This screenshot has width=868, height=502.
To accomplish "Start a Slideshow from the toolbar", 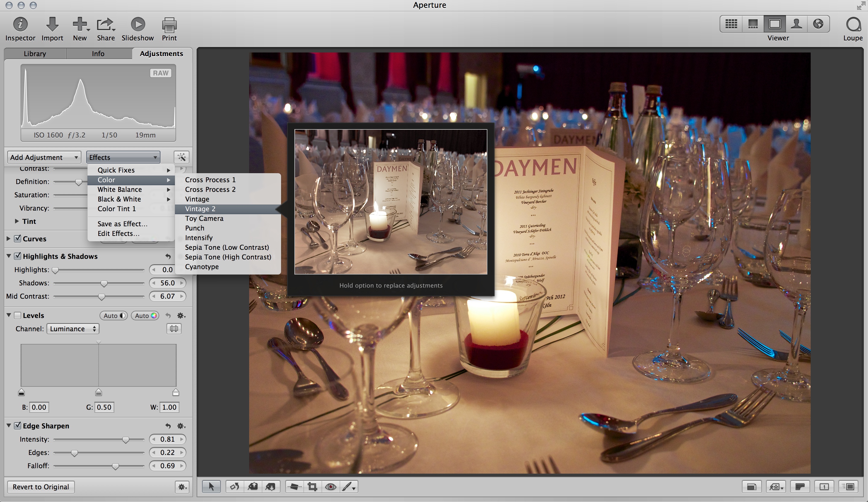I will coord(138,25).
